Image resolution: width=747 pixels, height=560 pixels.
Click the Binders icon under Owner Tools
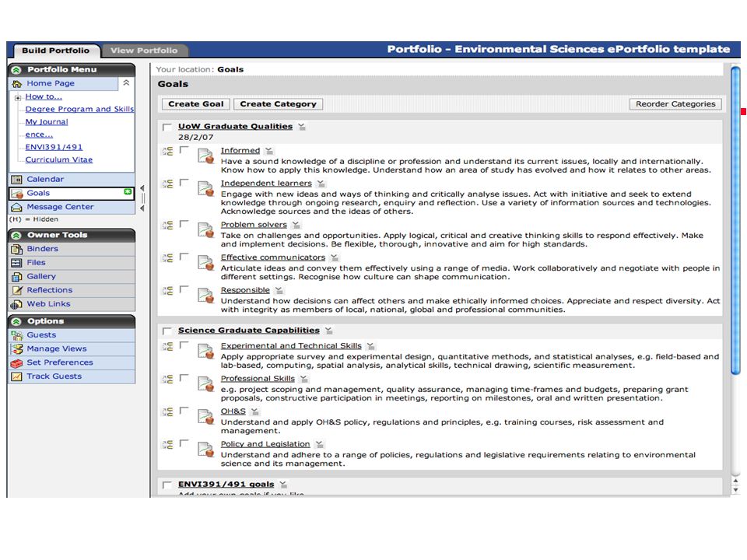point(16,249)
